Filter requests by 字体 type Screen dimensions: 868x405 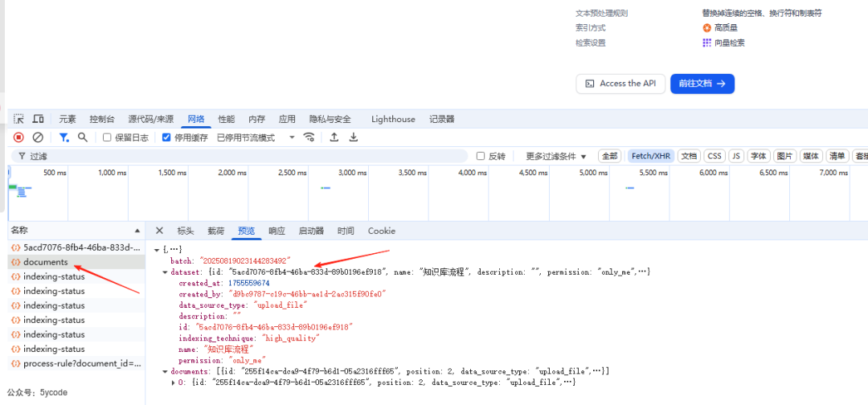(758, 156)
